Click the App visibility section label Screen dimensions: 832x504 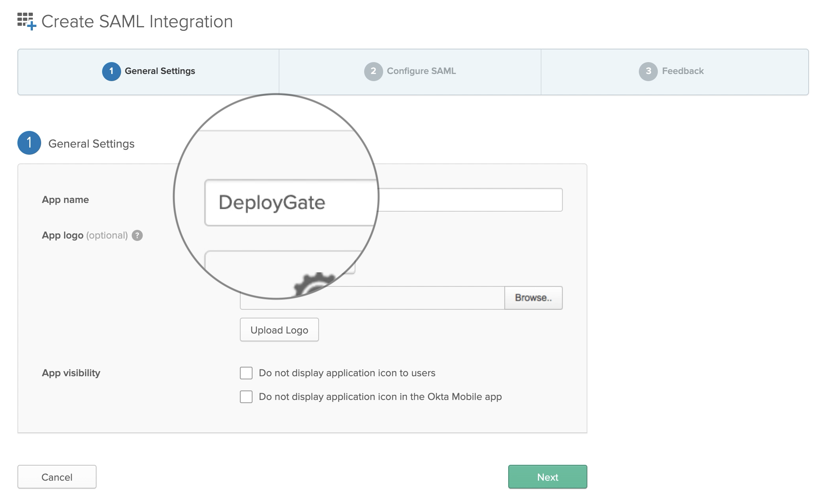tap(71, 372)
